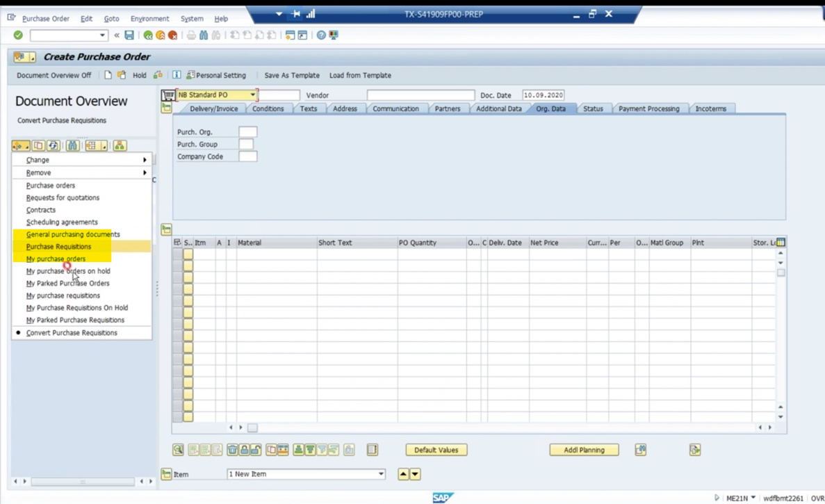Open the Environment menu

[150, 18]
